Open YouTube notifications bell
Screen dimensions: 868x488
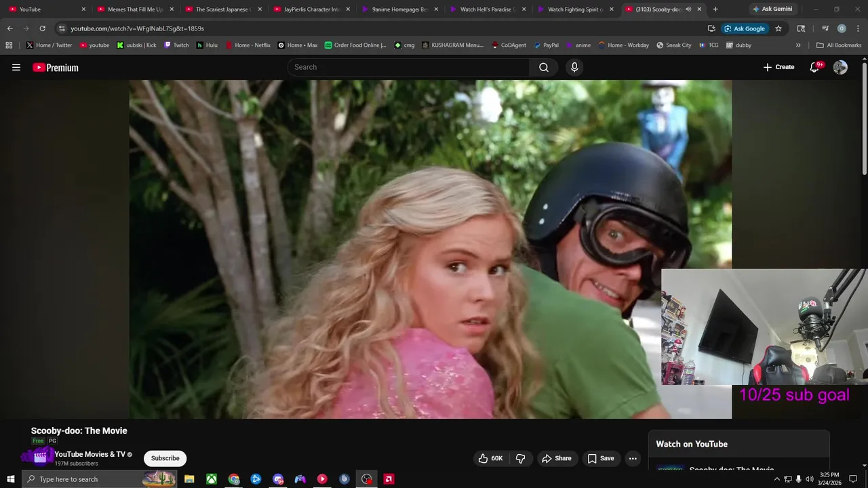(x=815, y=67)
